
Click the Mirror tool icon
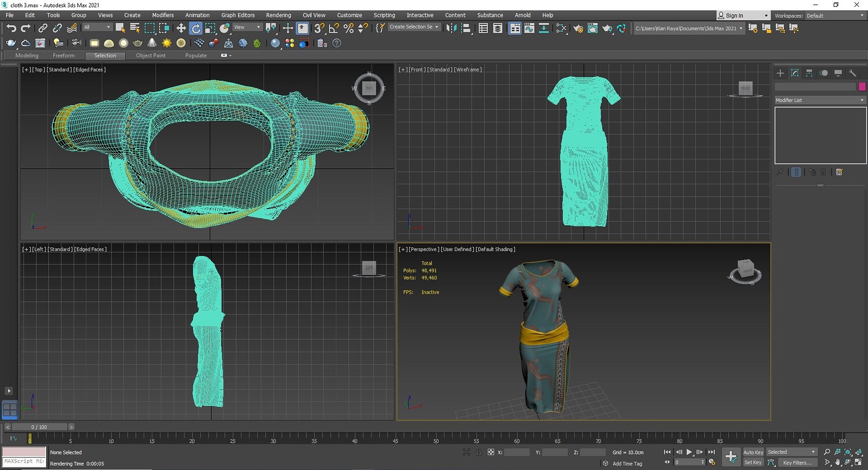[x=451, y=28]
